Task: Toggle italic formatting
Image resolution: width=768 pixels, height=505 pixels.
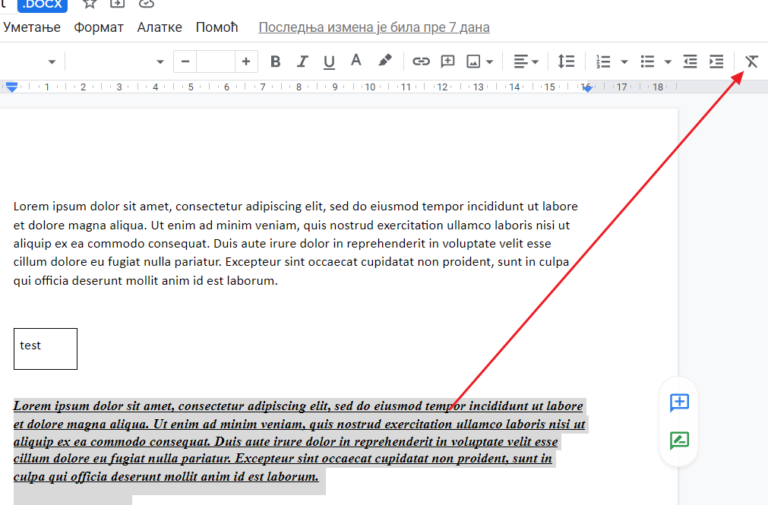Action: click(x=302, y=62)
